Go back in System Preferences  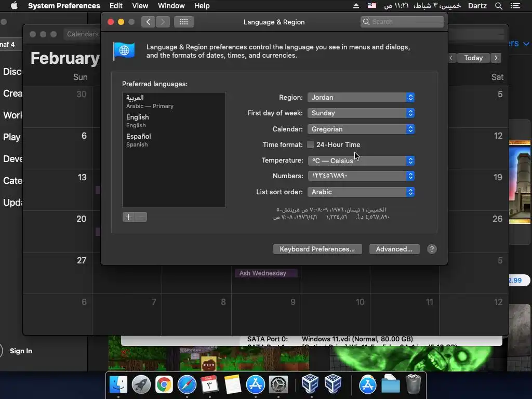pos(148,22)
